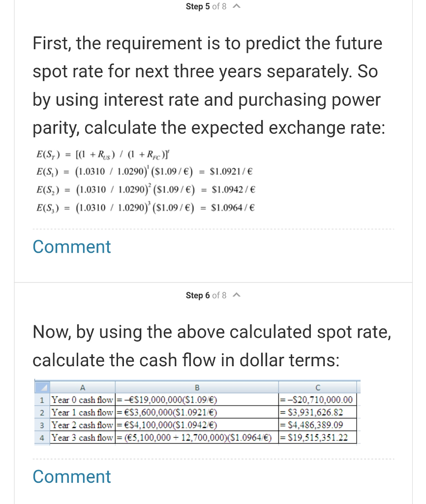Click the Year 3 cash flow cell
The height and width of the screenshot is (504, 426).
[x=83, y=436]
